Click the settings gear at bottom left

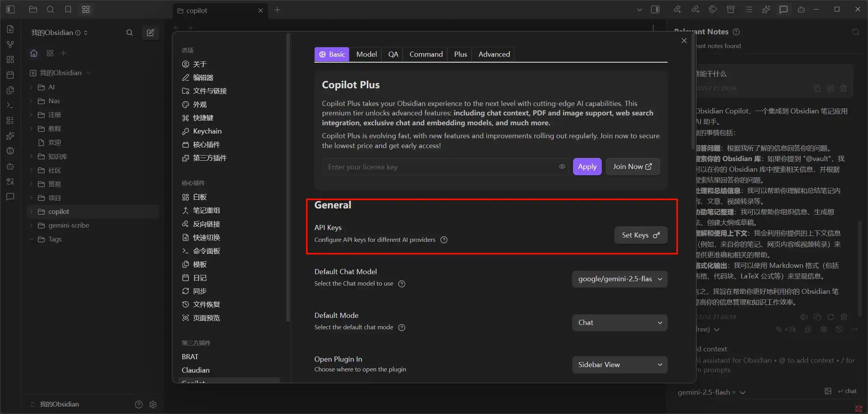tap(153, 405)
